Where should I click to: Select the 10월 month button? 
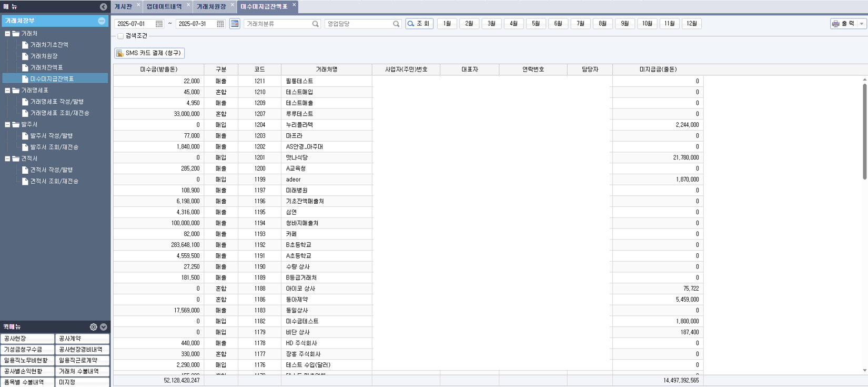pyautogui.click(x=647, y=24)
